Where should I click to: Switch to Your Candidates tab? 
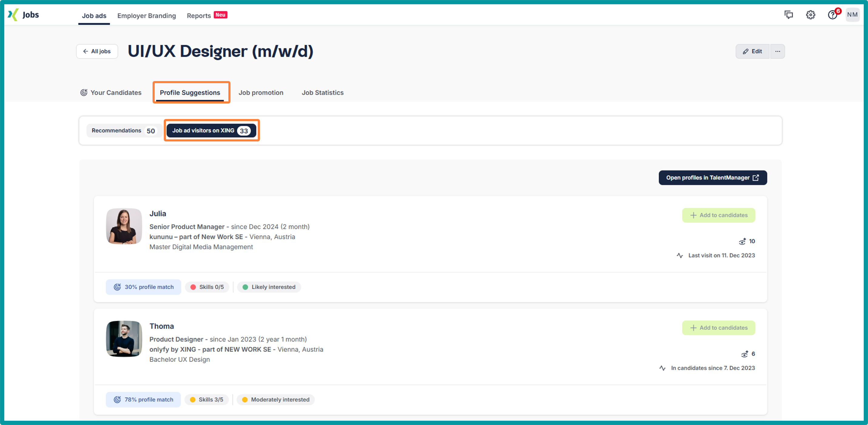(x=111, y=93)
